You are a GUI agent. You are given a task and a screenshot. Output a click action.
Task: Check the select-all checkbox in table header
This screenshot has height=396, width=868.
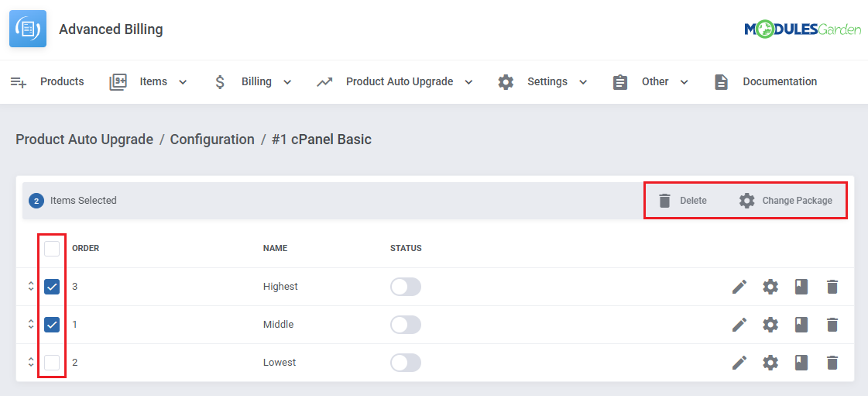52,249
